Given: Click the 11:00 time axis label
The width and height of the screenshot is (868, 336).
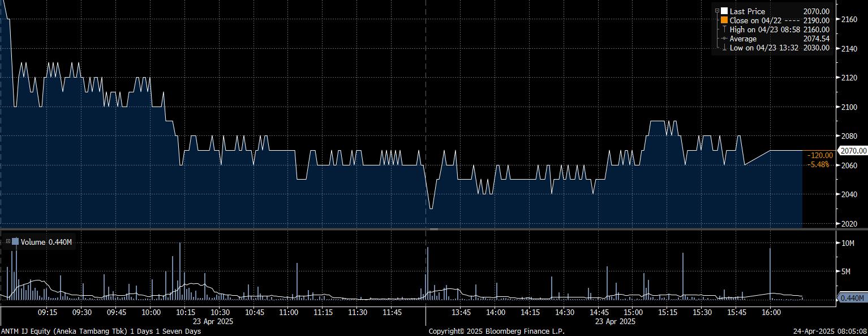Looking at the screenshot, I should [289, 313].
